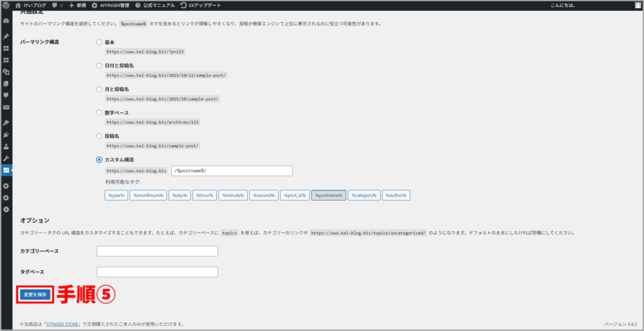
Task: Click the WordPress logo in the admin bar
Action: tap(6, 5)
